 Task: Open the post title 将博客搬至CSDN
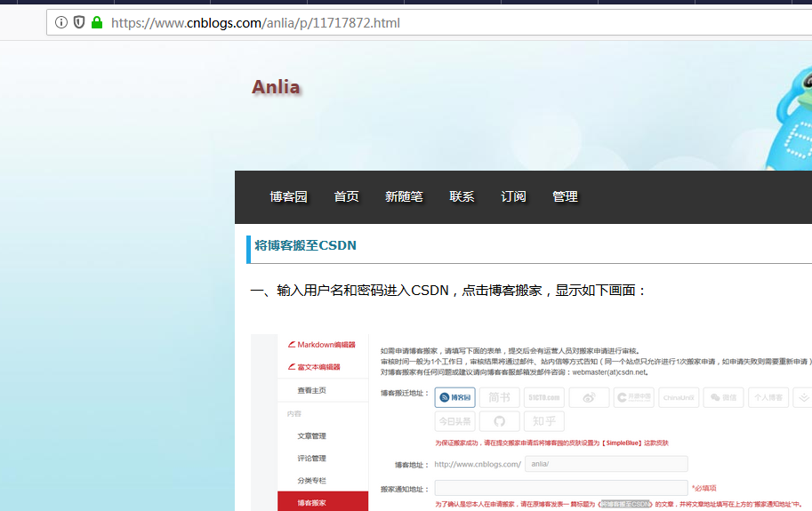pos(306,245)
